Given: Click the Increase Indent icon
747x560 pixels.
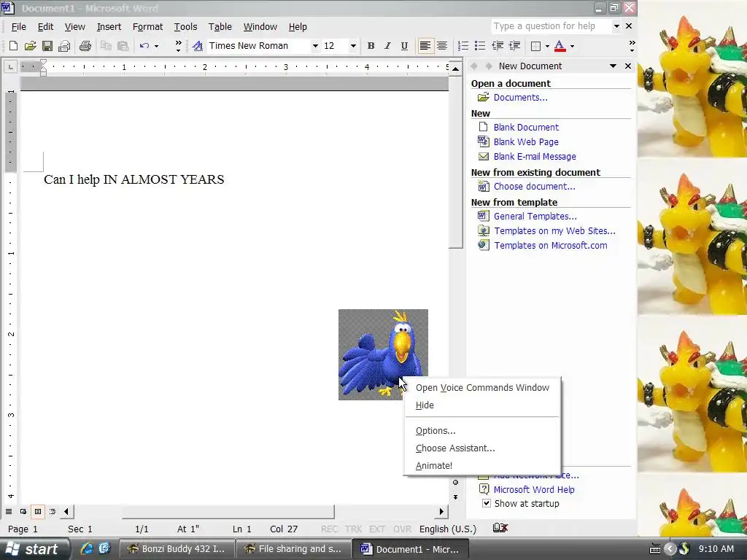Looking at the screenshot, I should tap(514, 46).
